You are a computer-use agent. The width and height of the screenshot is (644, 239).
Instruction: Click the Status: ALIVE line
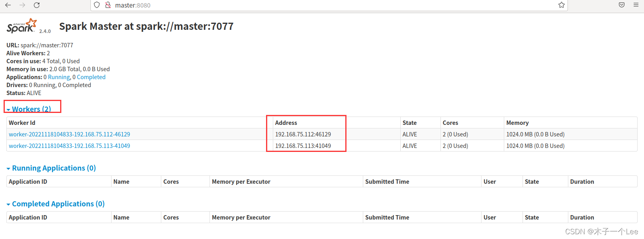tap(24, 93)
